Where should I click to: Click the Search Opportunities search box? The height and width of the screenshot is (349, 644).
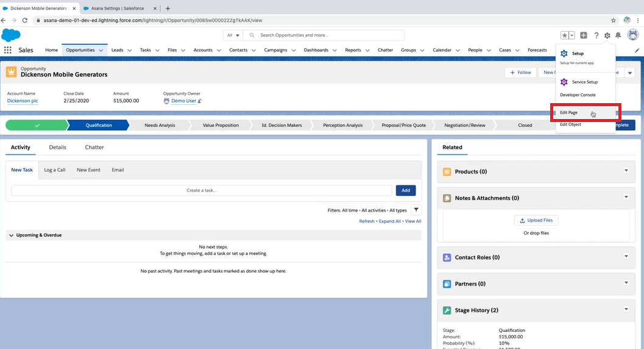(324, 35)
